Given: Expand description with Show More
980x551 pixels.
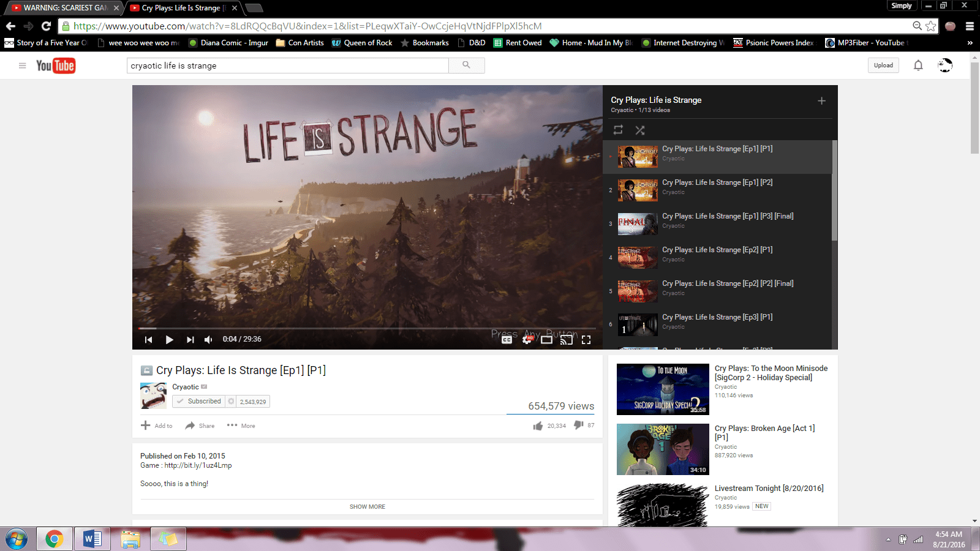Looking at the screenshot, I should [367, 507].
